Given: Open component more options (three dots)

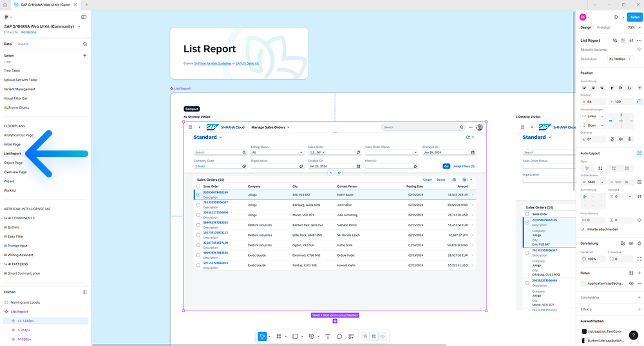Looking at the screenshot, I should point(639,41).
